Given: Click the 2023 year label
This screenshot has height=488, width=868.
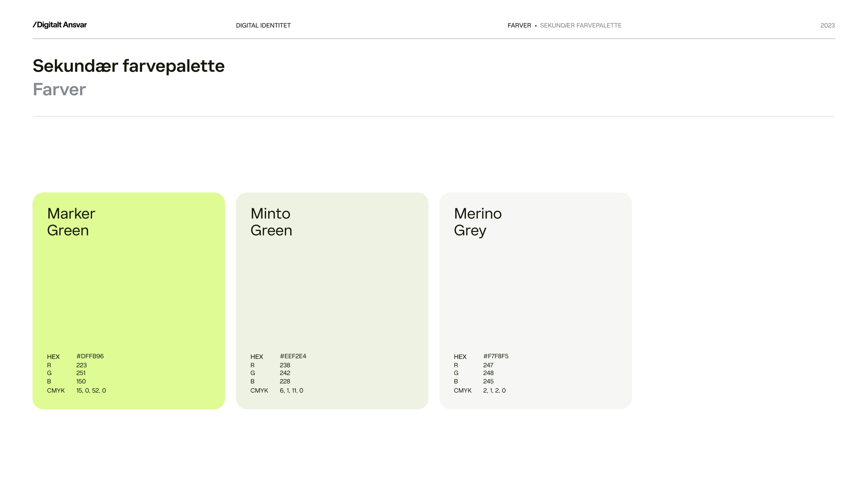Looking at the screenshot, I should [828, 25].
